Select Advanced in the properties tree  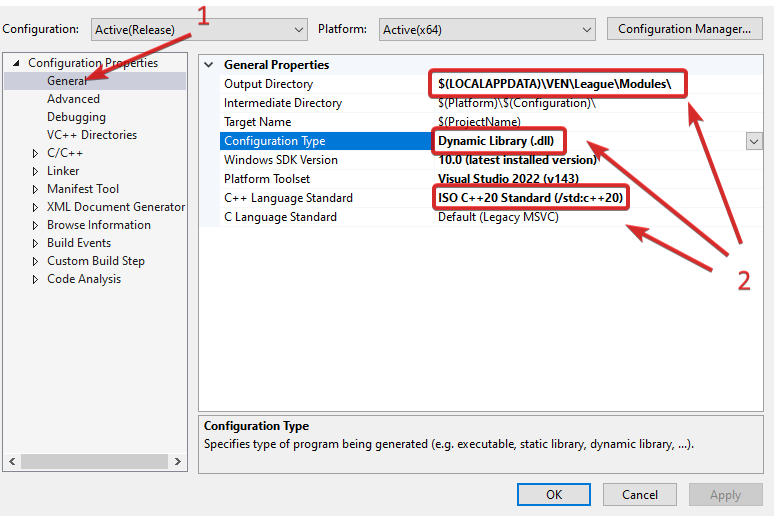click(x=73, y=99)
